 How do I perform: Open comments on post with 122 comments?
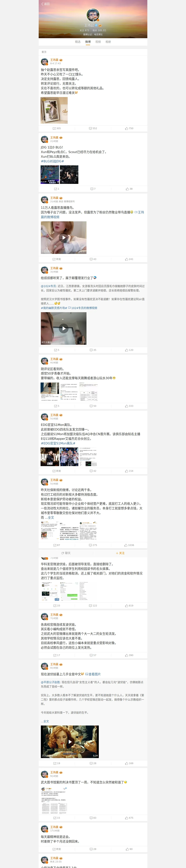(x=93, y=606)
